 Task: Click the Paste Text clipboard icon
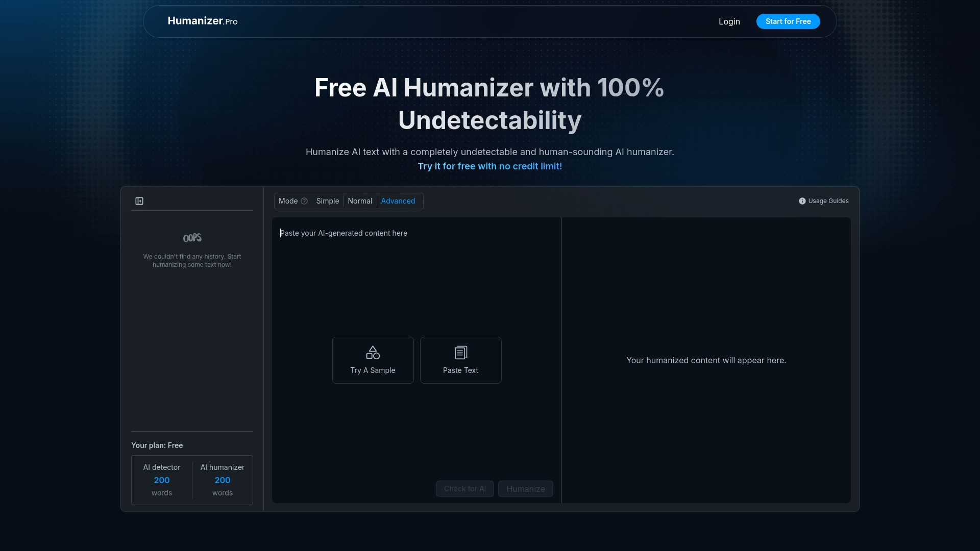tap(460, 352)
